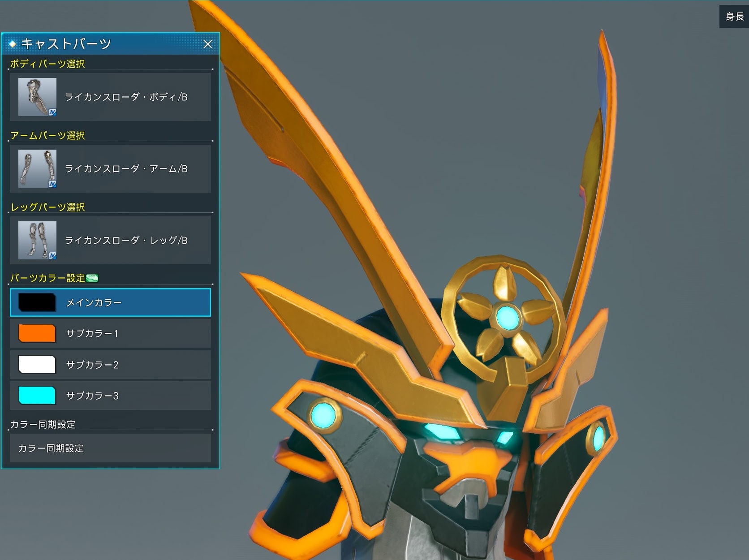Click green icon beside パーツカラー設定 heading
749x560 pixels.
click(x=92, y=278)
